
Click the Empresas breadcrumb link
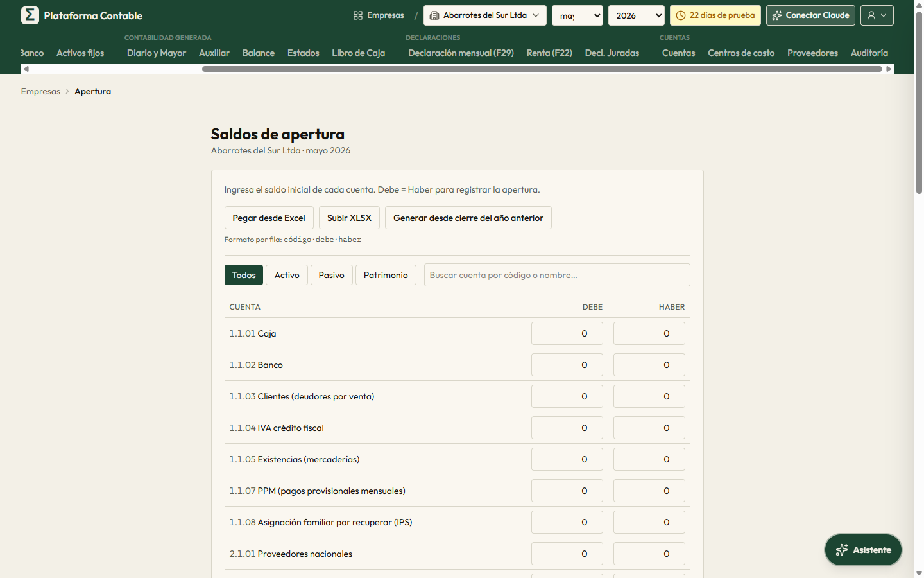click(40, 91)
